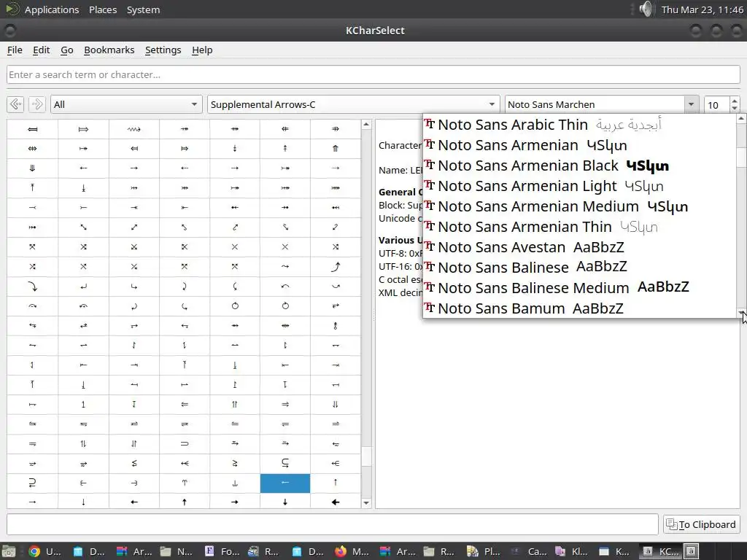Open the System menu in top panel
This screenshot has width=747, height=560.
(143, 9)
